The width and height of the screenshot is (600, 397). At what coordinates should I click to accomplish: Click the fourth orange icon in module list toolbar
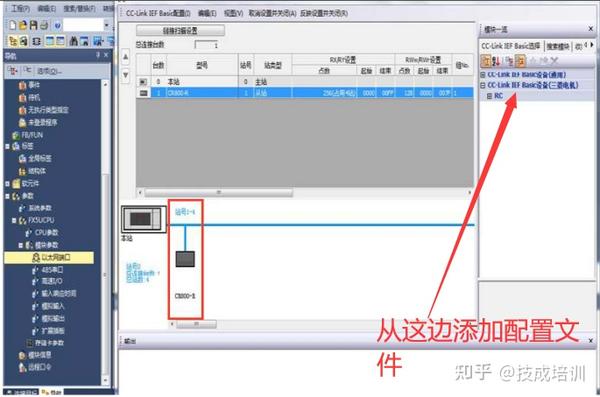[x=520, y=60]
